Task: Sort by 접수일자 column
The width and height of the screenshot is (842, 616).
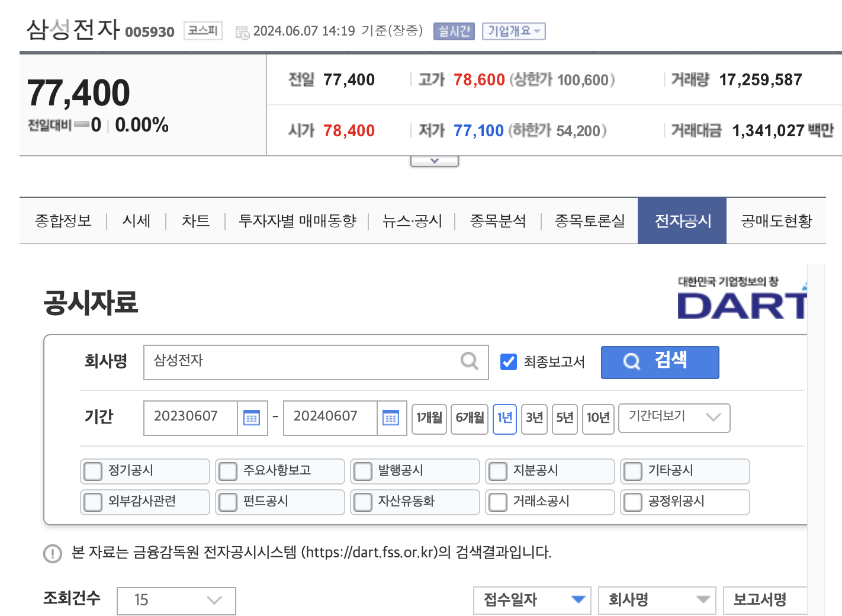Action: [533, 601]
